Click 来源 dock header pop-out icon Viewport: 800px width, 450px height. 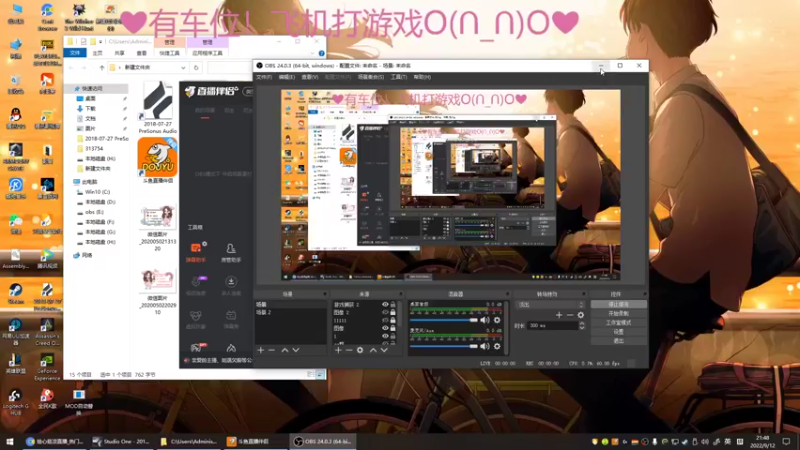click(x=401, y=294)
